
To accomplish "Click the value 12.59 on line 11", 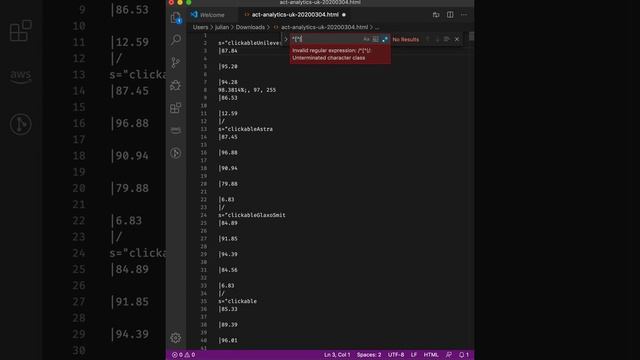I will [x=229, y=113].
